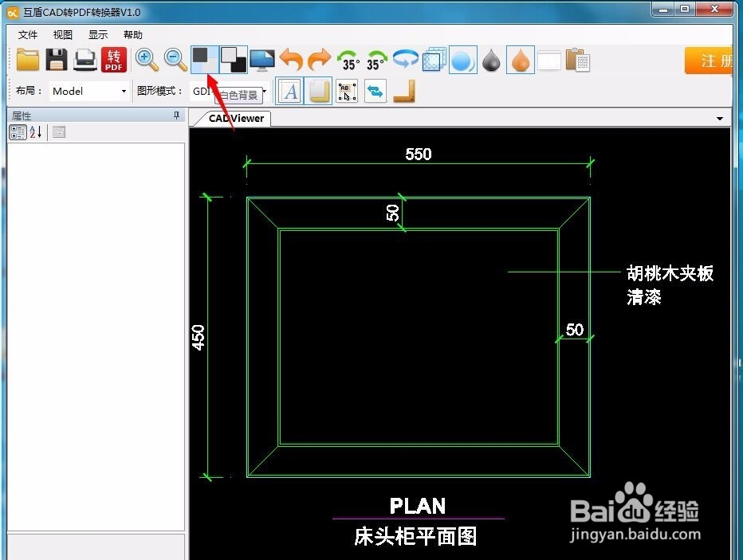Click the 450 dimension text
The image size is (743, 560).
click(x=198, y=338)
